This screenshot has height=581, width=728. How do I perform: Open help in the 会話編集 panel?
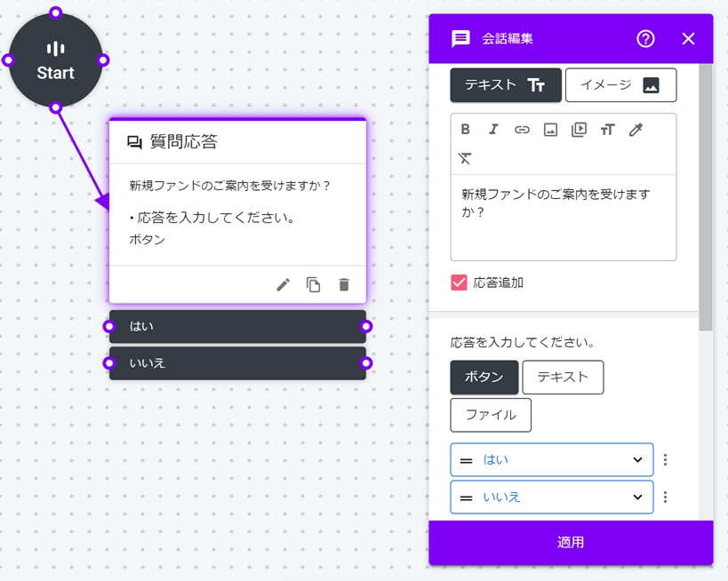645,38
